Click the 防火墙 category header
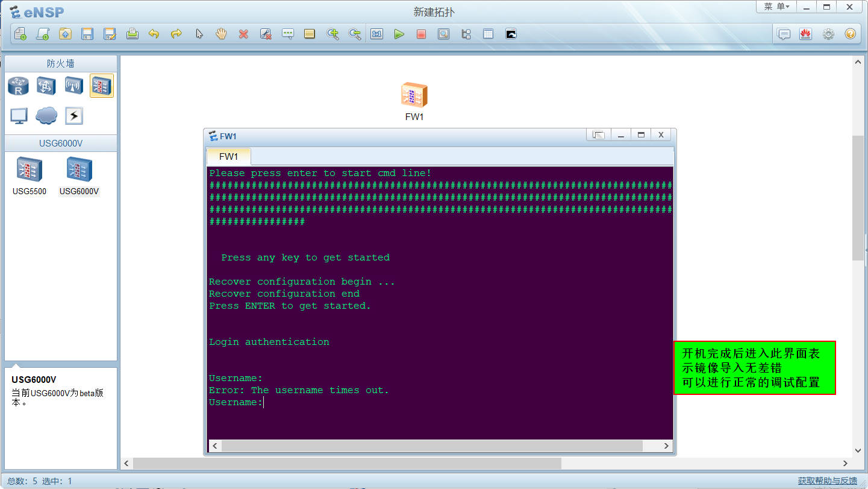 pos(61,63)
